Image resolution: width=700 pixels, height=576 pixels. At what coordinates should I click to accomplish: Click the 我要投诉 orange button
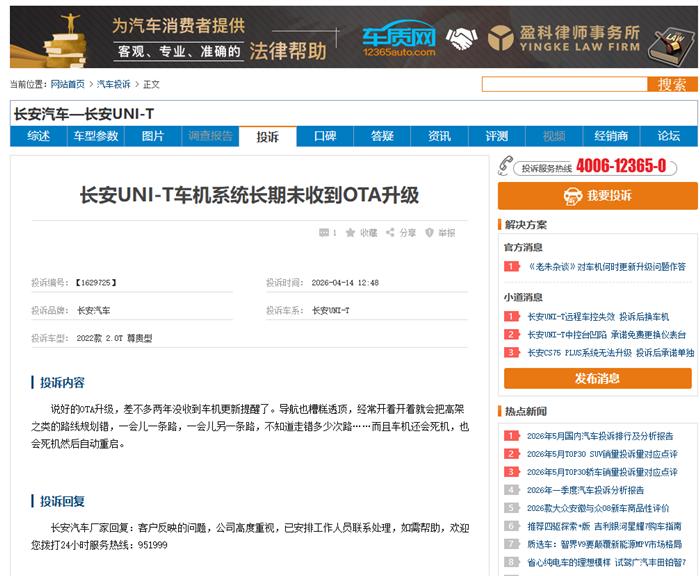pyautogui.click(x=598, y=196)
